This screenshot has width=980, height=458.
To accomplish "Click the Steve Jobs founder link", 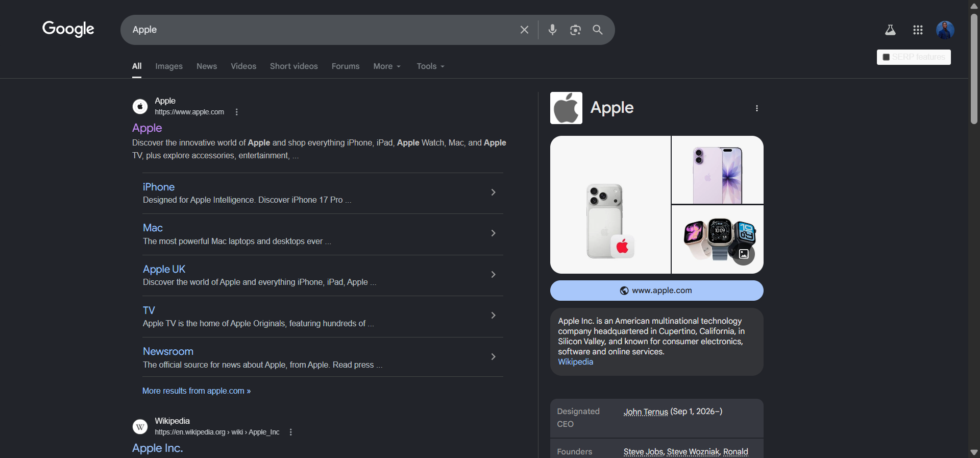I will coord(643,452).
